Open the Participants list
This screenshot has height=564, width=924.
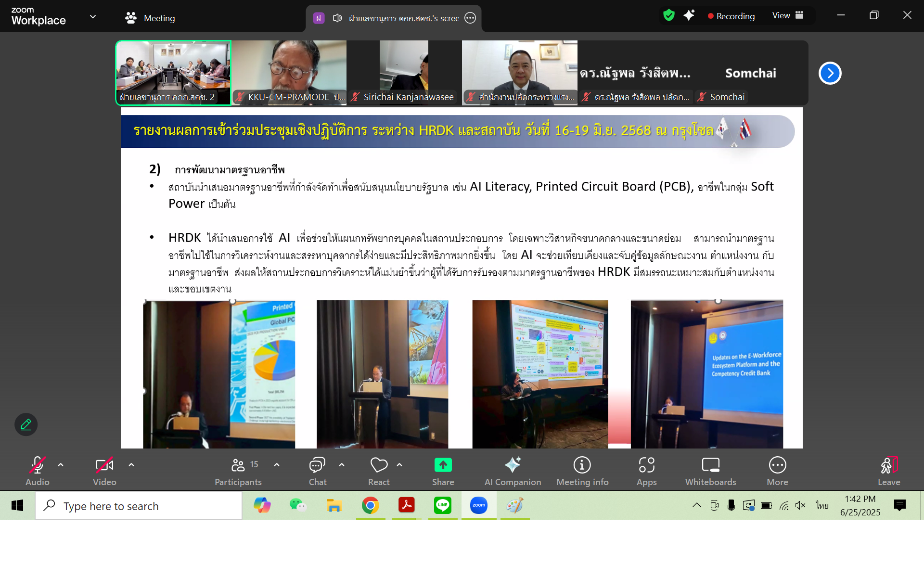(238, 465)
